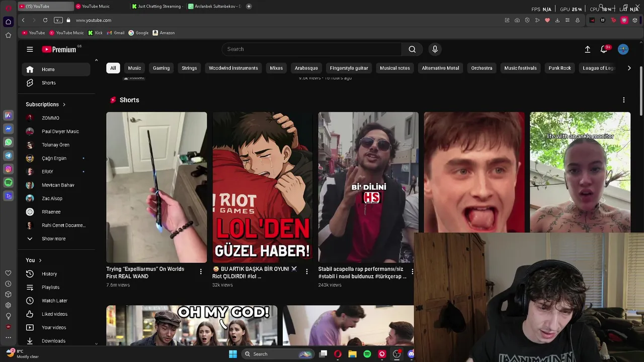Open WhatsApp in Opera sidebar
This screenshot has width=644, height=362.
point(8,142)
